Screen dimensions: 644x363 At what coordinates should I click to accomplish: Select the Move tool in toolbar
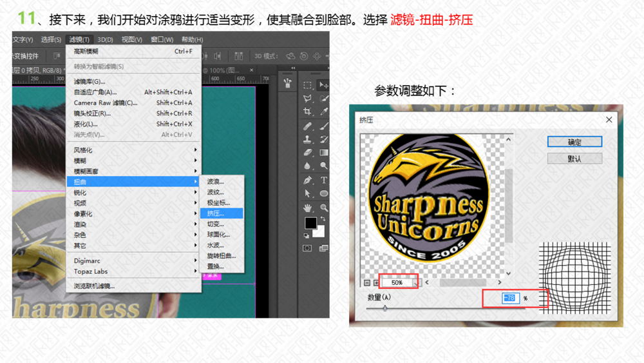324,85
